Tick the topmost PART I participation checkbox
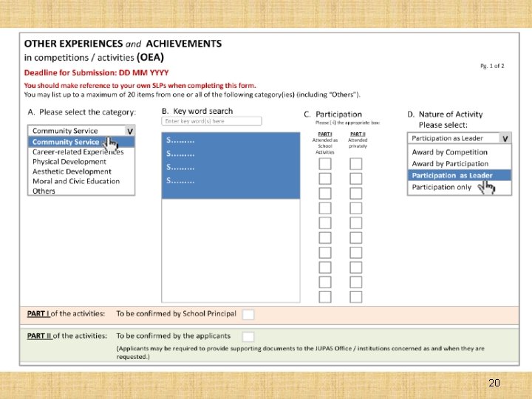 point(325,164)
